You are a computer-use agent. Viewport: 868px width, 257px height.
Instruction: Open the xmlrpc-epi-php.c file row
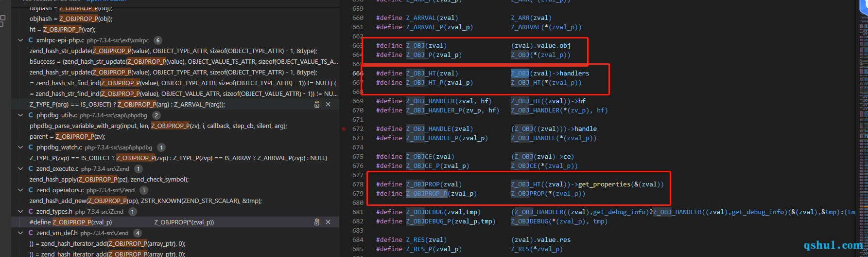coord(175,40)
